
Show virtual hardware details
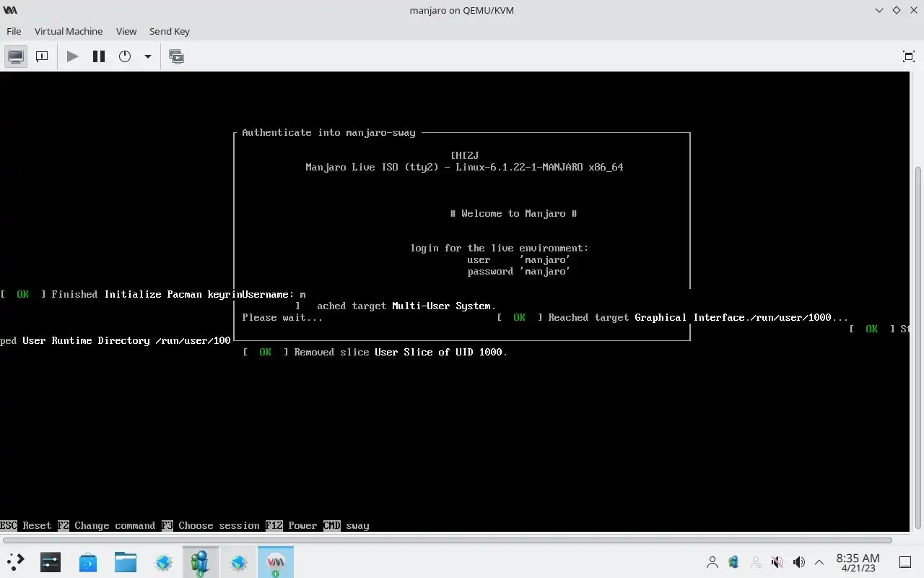pyautogui.click(x=42, y=56)
